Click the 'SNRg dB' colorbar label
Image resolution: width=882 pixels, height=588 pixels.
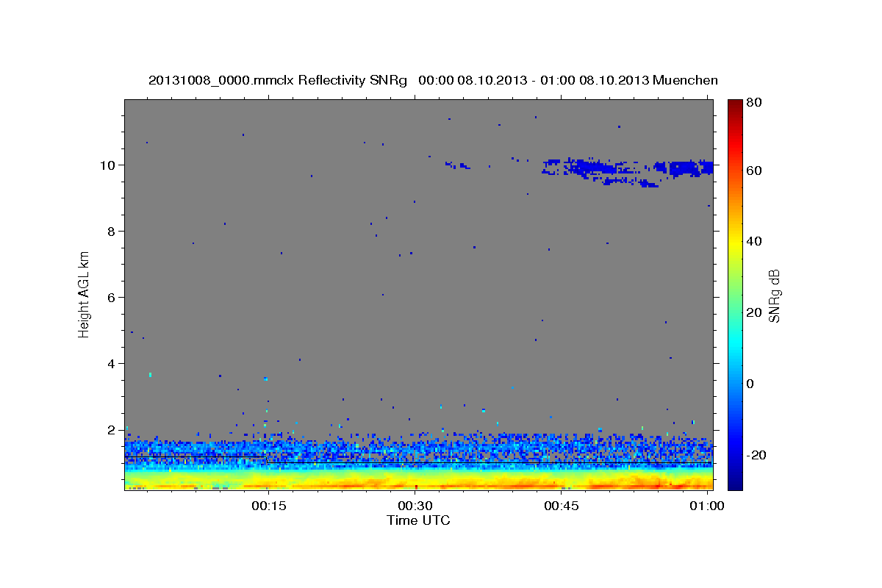[x=774, y=295]
